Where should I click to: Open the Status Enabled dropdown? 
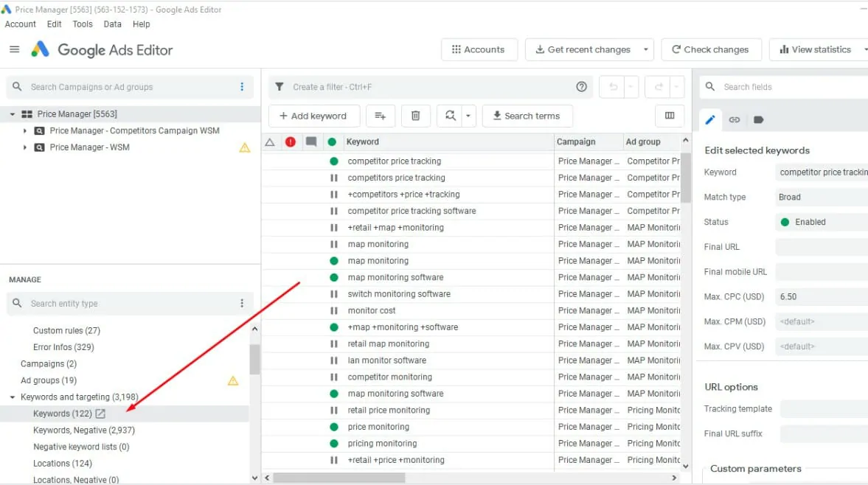[822, 222]
